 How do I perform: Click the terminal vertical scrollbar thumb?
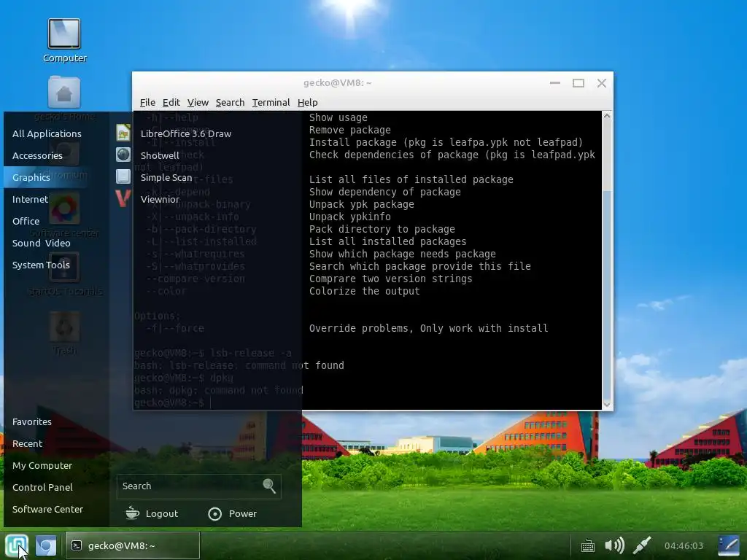607,295
